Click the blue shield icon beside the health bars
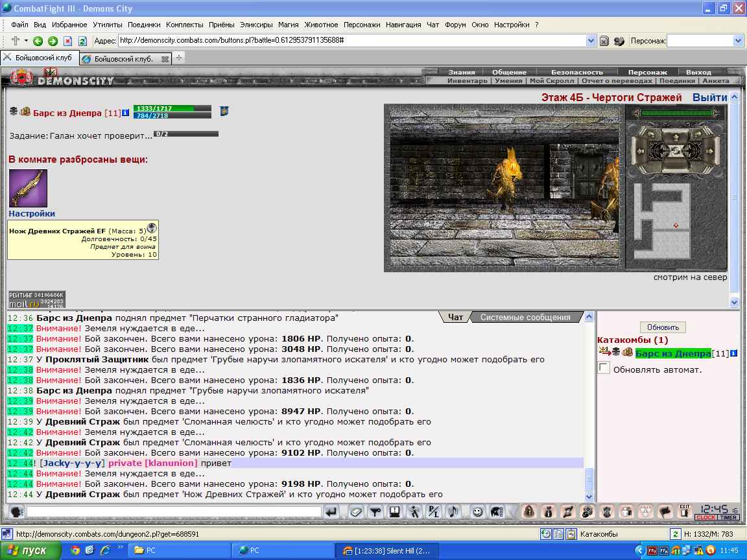The image size is (747, 560). tap(224, 111)
